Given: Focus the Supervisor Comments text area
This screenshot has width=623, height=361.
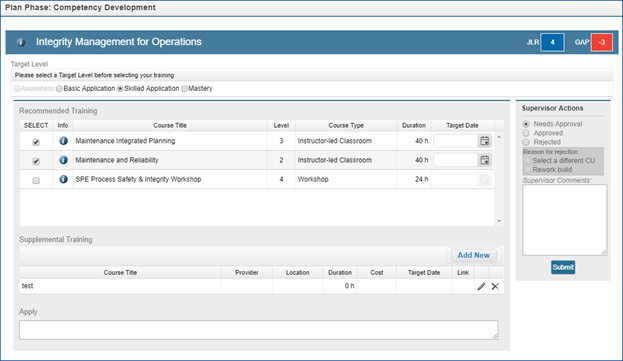Looking at the screenshot, I should click(565, 220).
